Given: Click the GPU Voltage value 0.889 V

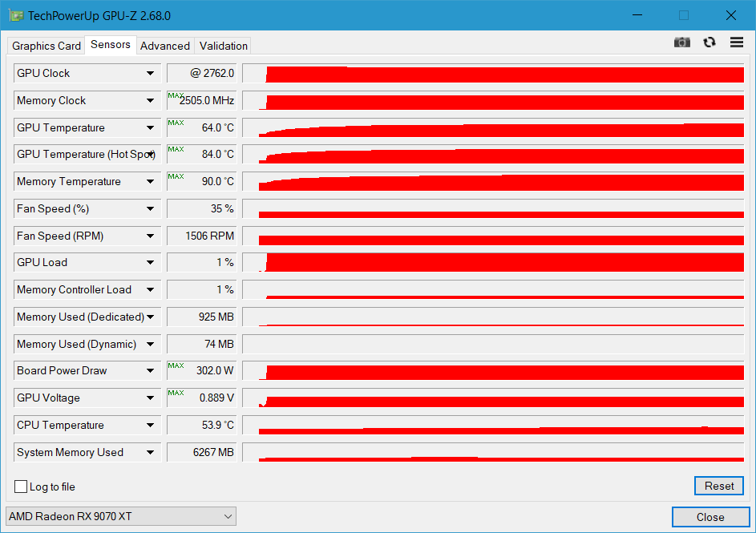Looking at the screenshot, I should pyautogui.click(x=202, y=398).
